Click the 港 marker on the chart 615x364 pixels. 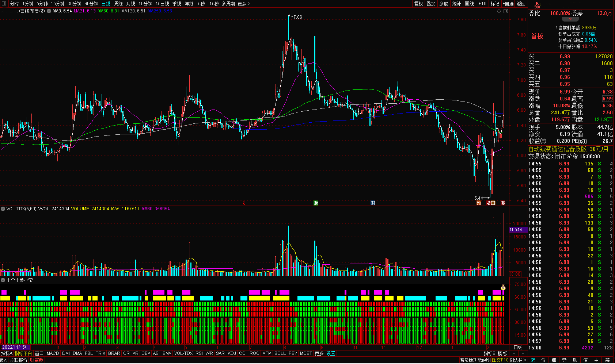click(x=316, y=203)
